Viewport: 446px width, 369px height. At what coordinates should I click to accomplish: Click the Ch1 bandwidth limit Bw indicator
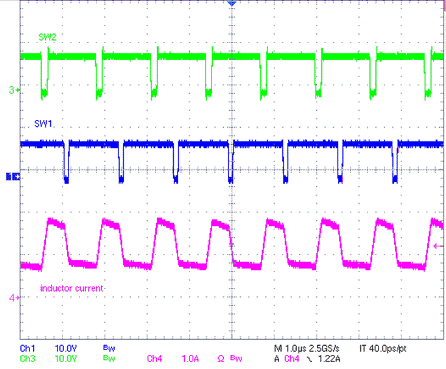pos(109,348)
